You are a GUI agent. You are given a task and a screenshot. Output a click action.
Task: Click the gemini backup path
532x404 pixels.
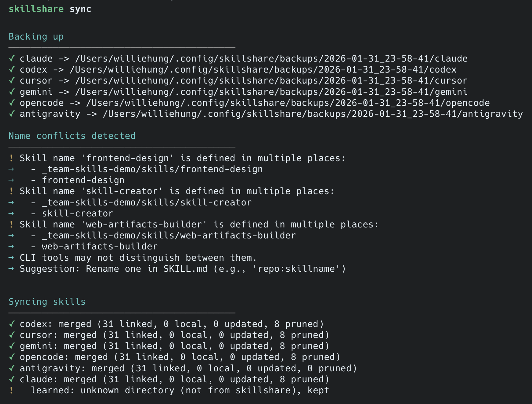[x=271, y=92]
